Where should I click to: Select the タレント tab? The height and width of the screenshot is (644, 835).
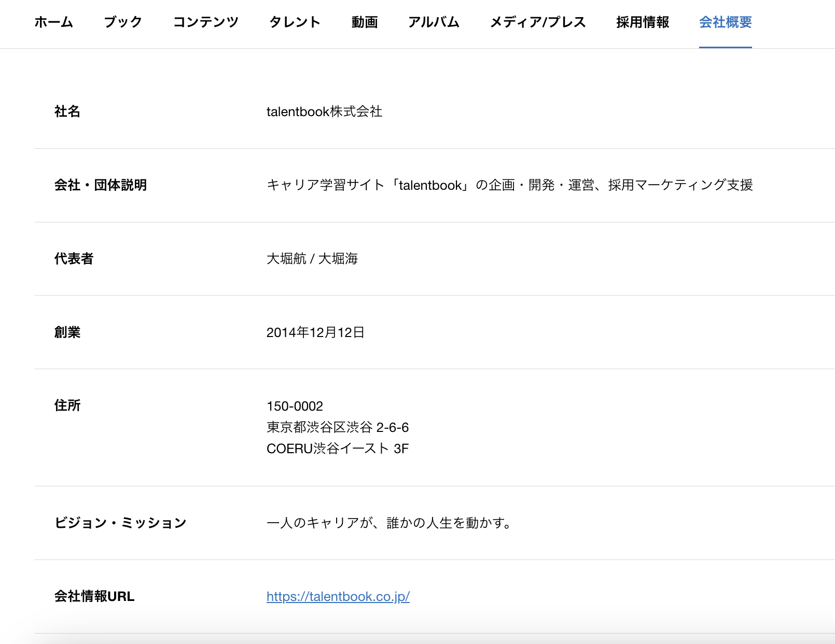click(295, 22)
